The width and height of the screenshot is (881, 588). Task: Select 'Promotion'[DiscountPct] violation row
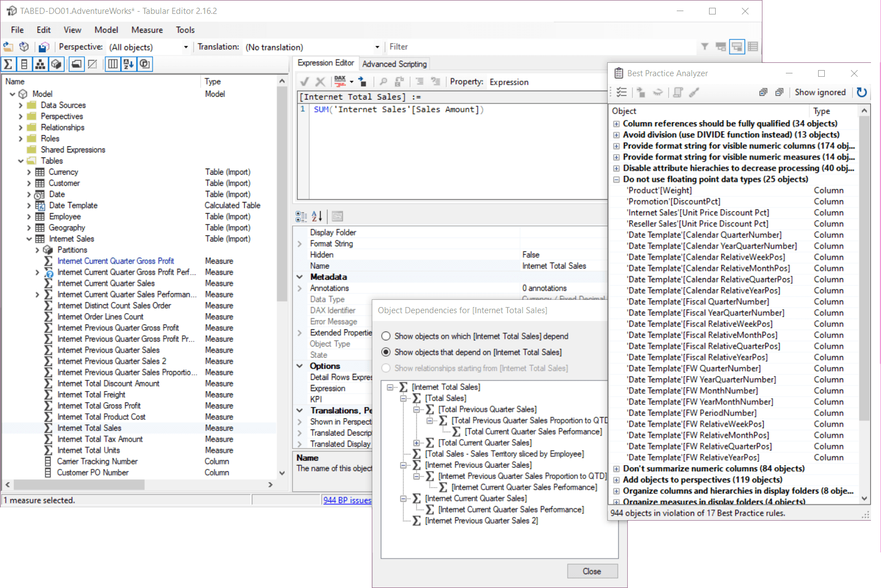coord(673,201)
